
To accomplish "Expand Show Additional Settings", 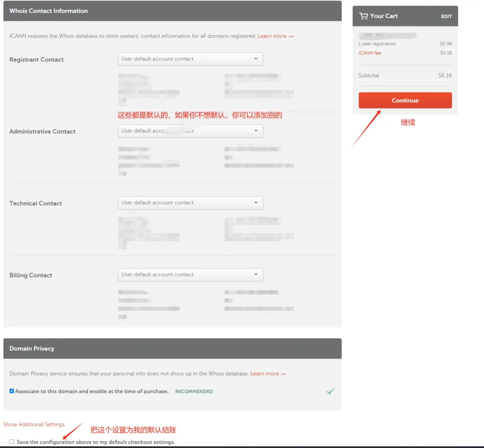I will (x=34, y=424).
